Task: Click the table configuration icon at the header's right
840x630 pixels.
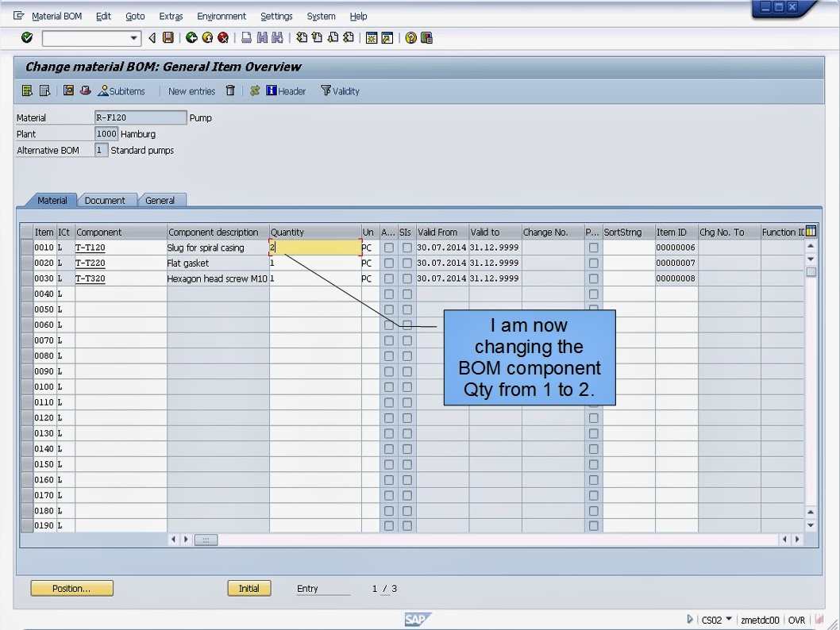Action: (x=811, y=231)
